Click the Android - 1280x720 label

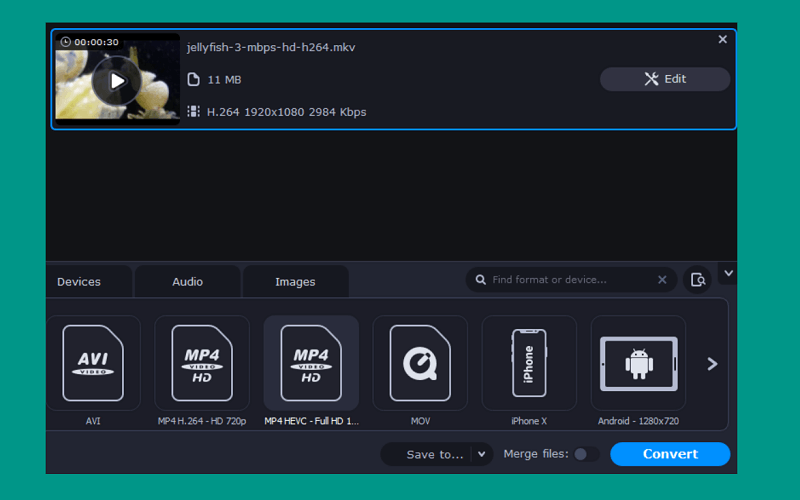pos(638,421)
